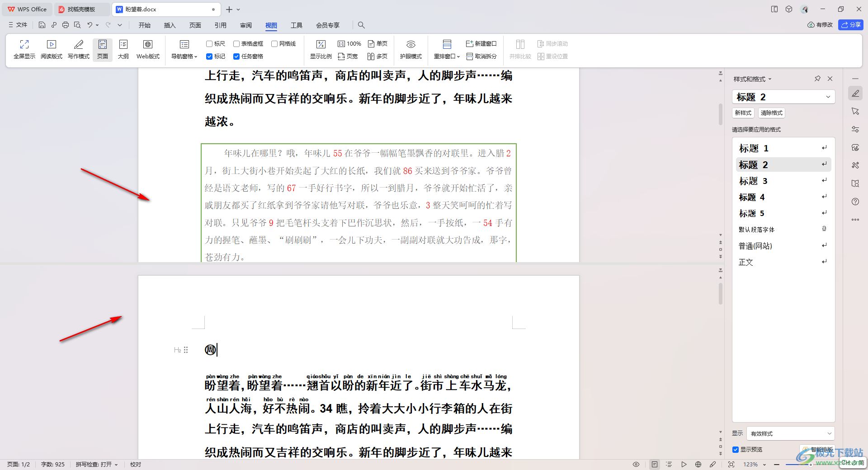Apply the 标题 1 style from list
This screenshot has width=868, height=470.
783,148
